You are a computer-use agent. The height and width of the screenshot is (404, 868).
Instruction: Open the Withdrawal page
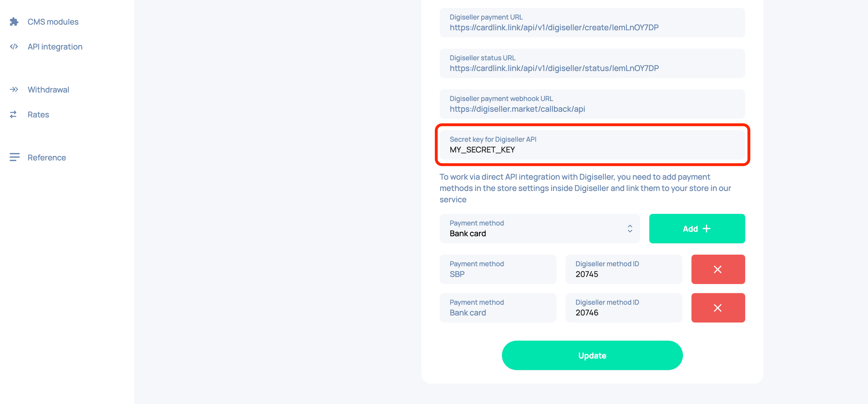[48, 90]
